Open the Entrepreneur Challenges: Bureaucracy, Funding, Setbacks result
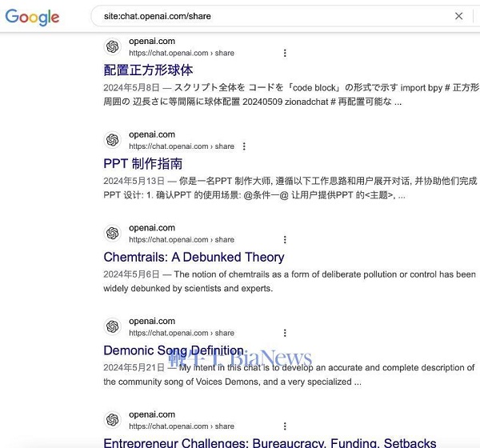The height and width of the screenshot is (448, 480). pos(270,442)
